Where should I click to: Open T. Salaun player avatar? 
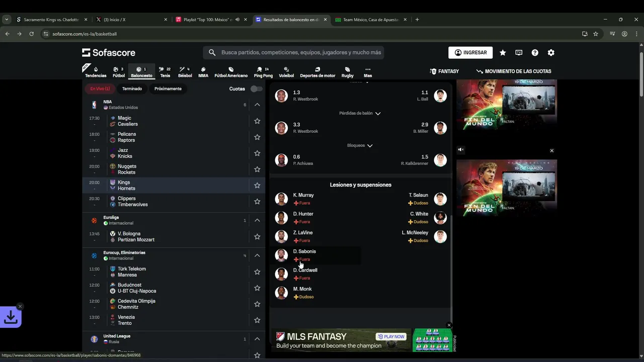pyautogui.click(x=440, y=199)
